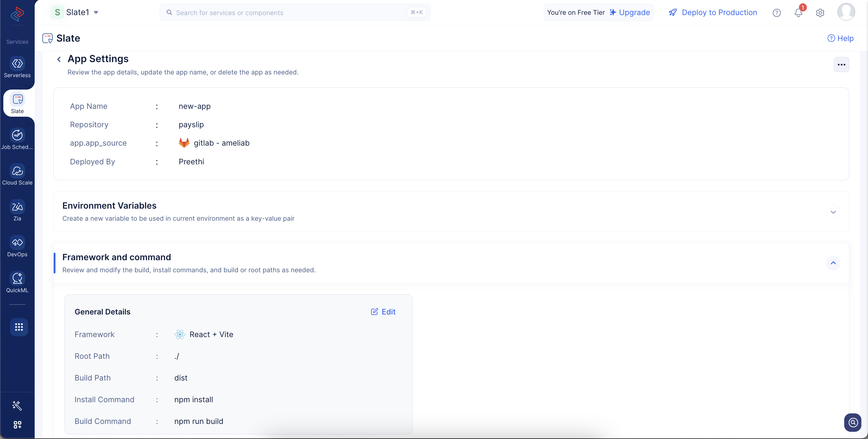Open the Slate1 project dropdown
The width and height of the screenshot is (868, 439).
75,12
